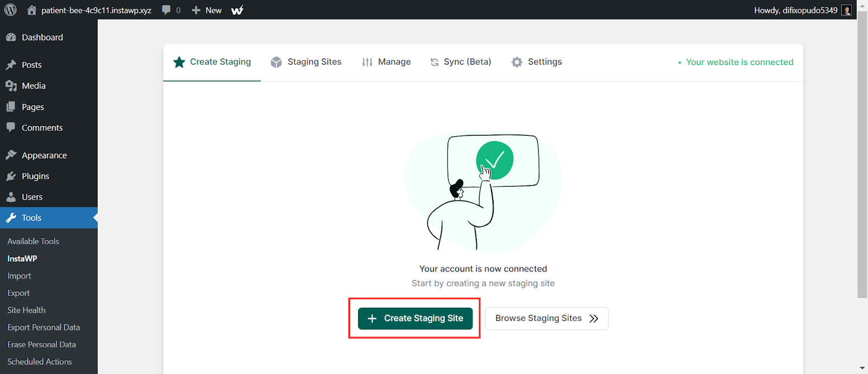The image size is (868, 374).
Task: Click the Plugins plug icon
Action: pos(11,176)
